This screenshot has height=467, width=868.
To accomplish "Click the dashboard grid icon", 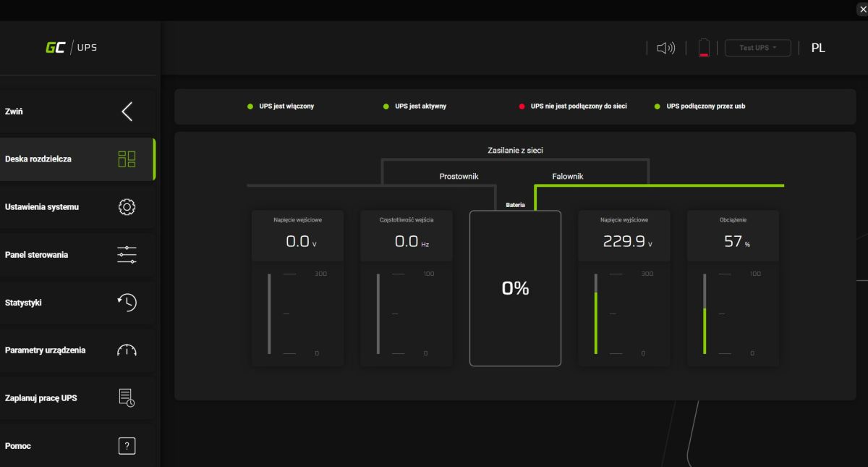I will click(127, 159).
